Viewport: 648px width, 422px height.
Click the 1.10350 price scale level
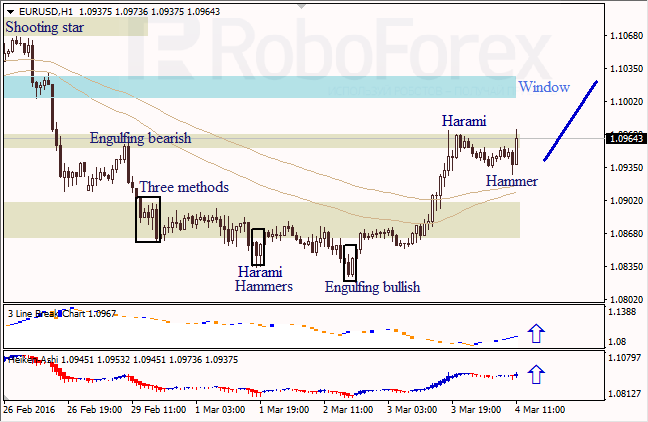pyautogui.click(x=627, y=69)
